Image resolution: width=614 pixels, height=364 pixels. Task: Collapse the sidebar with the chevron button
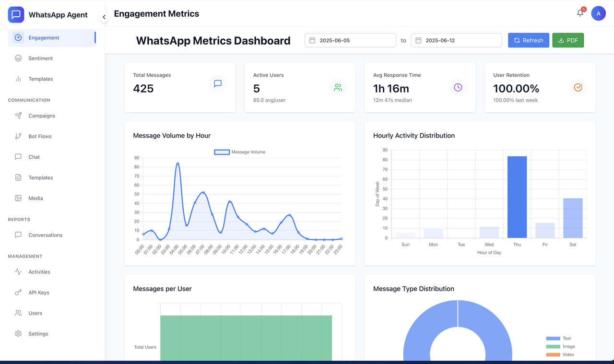point(104,17)
